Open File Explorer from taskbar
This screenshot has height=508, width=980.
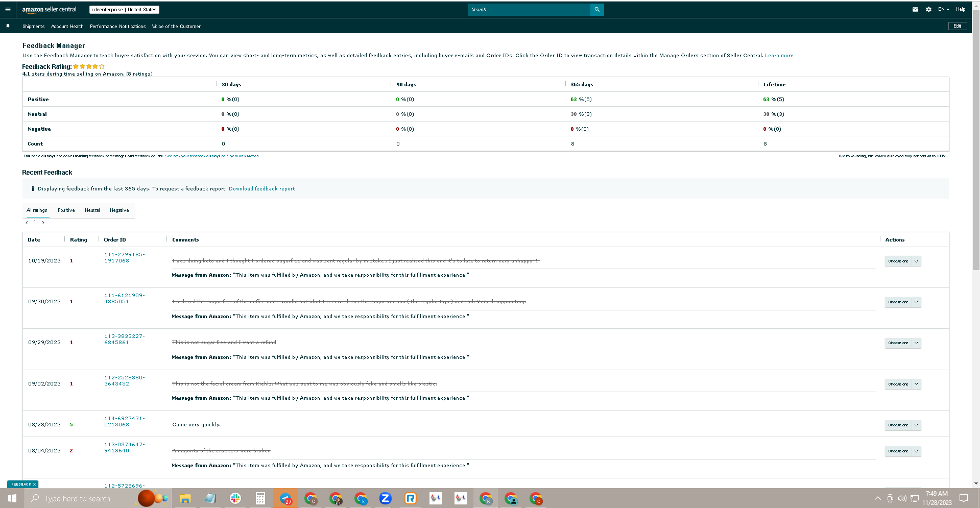[185, 498]
